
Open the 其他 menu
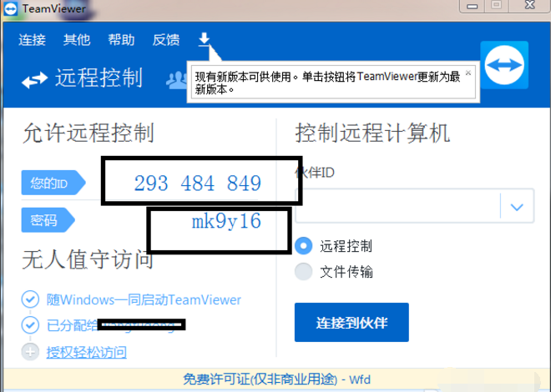click(77, 40)
